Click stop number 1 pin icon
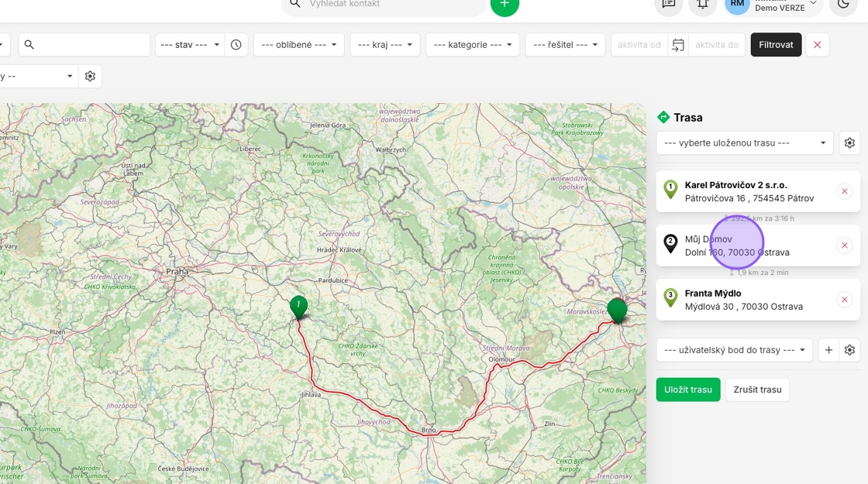This screenshot has width=868, height=484. click(670, 189)
